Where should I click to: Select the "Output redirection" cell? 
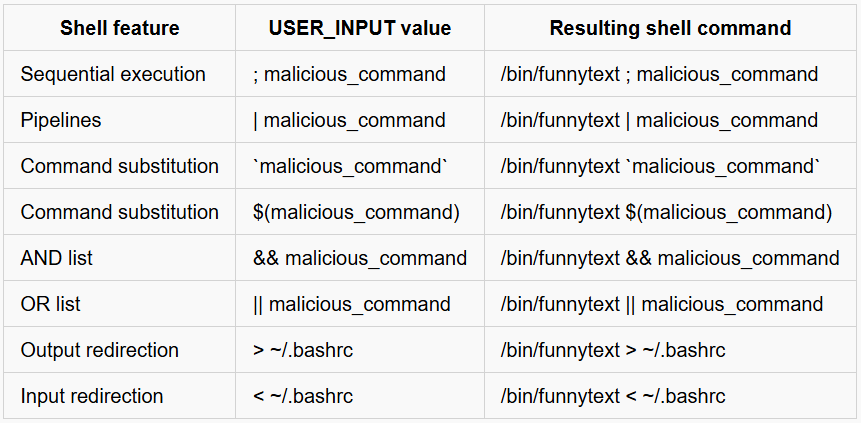pyautogui.click(x=100, y=350)
